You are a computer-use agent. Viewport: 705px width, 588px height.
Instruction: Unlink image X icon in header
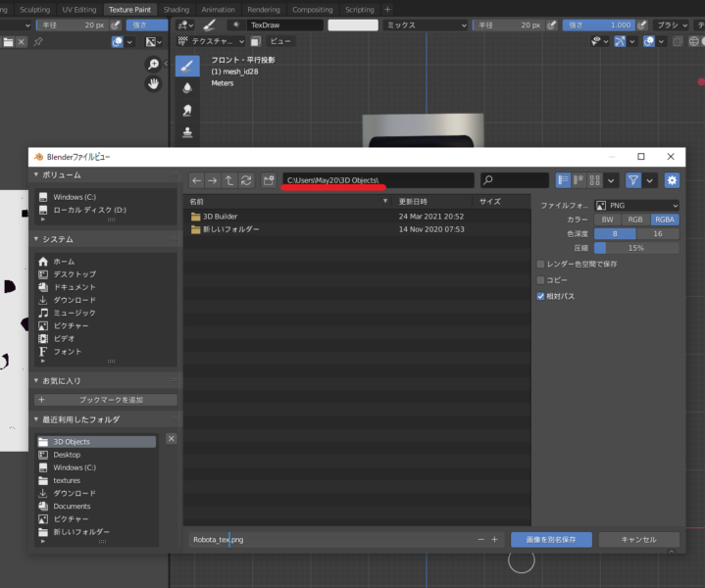(22, 42)
